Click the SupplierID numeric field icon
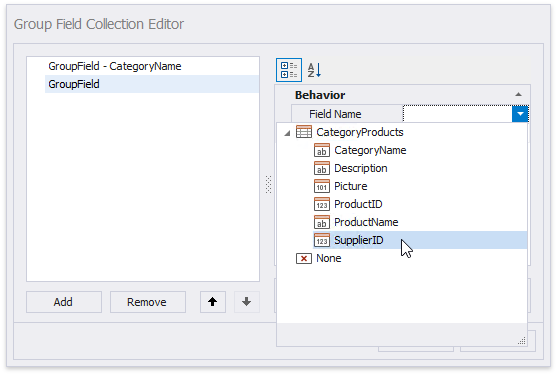The image size is (557, 375). coord(321,240)
